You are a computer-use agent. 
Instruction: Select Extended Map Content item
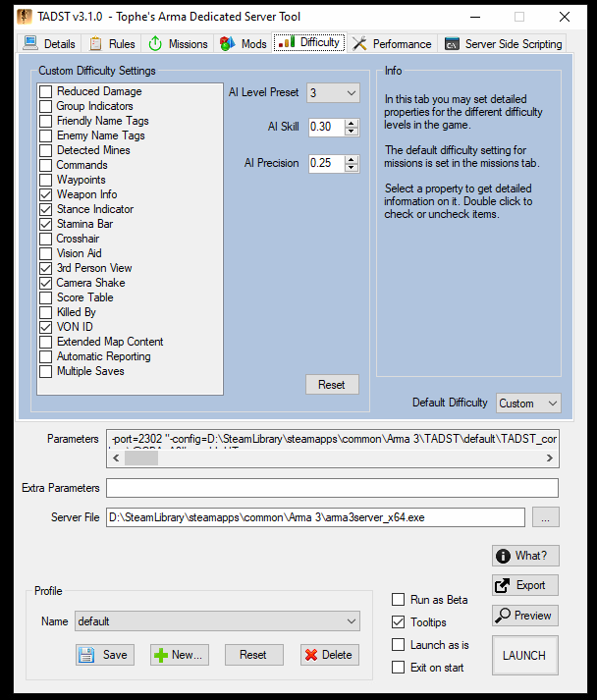pos(110,342)
